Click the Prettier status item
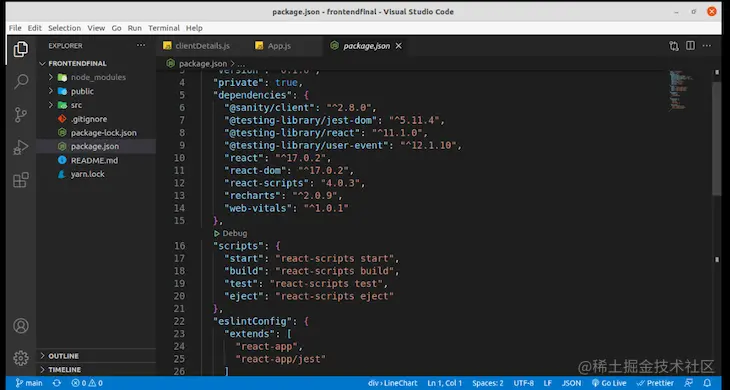The height and width of the screenshot is (390, 730). [x=655, y=383]
